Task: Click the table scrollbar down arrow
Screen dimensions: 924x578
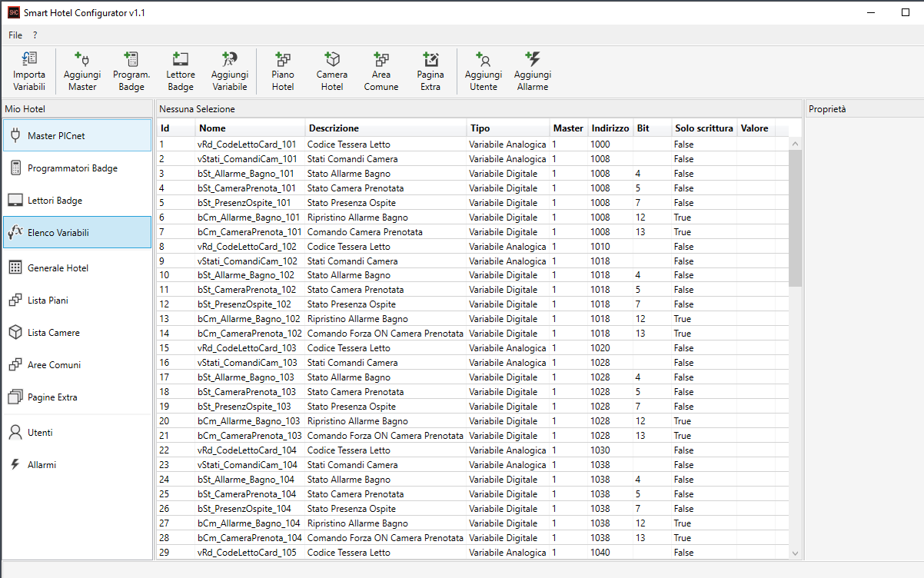Action: (x=796, y=553)
